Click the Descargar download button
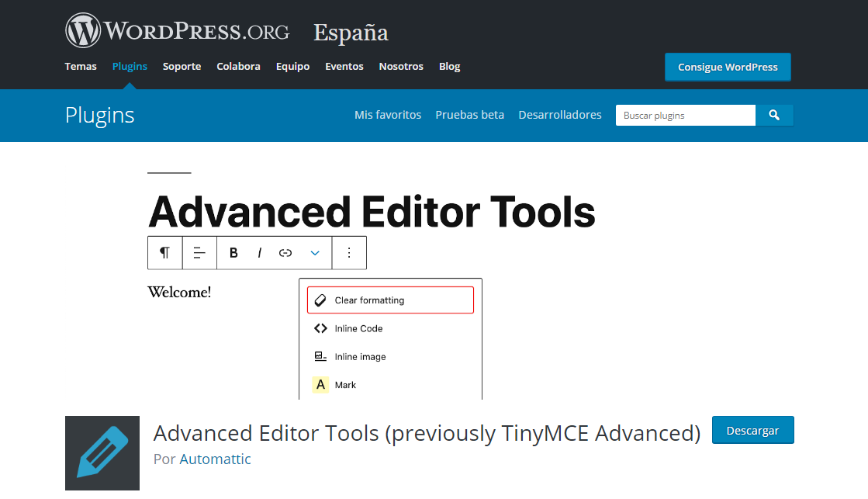This screenshot has width=868, height=499. [753, 431]
